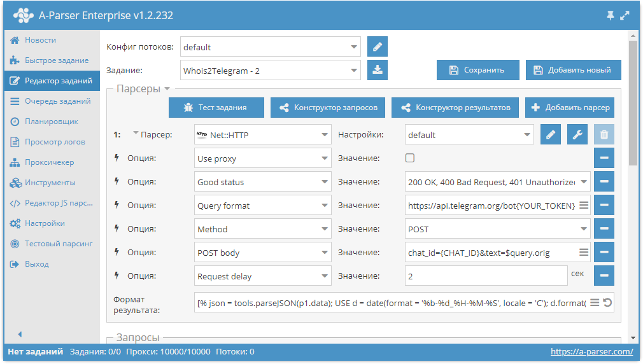The height and width of the screenshot is (364, 643).
Task: Open result format editor list icon
Action: pyautogui.click(x=595, y=303)
